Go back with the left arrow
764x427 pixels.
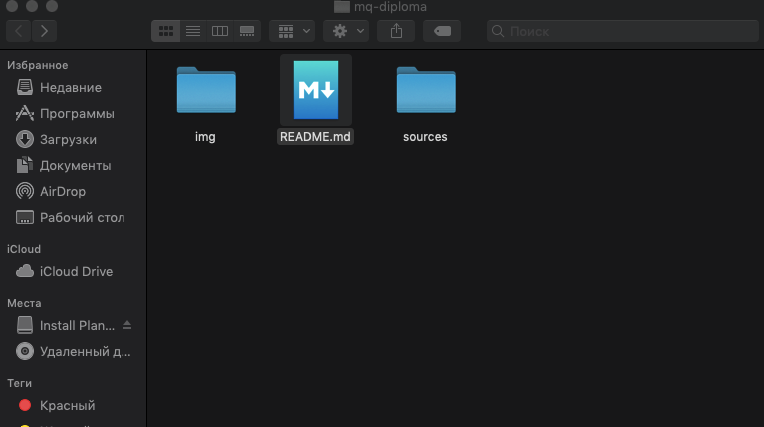tap(19, 31)
